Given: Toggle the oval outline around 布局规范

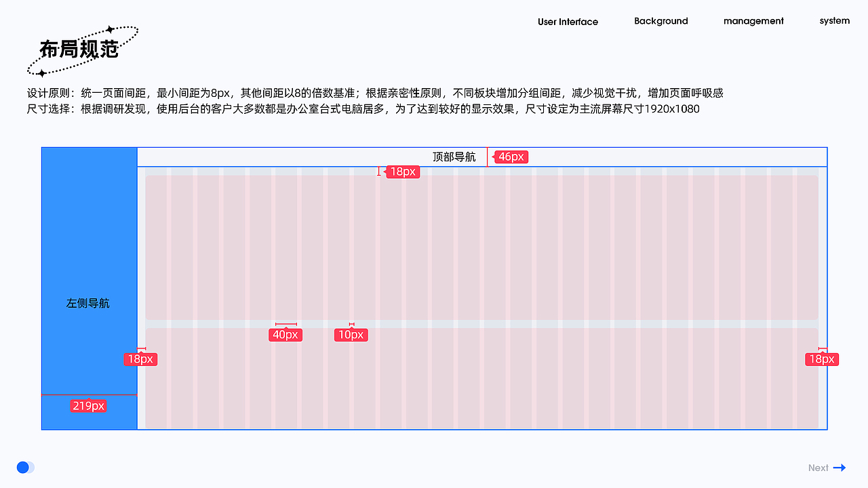Looking at the screenshot, I should coord(83,49).
